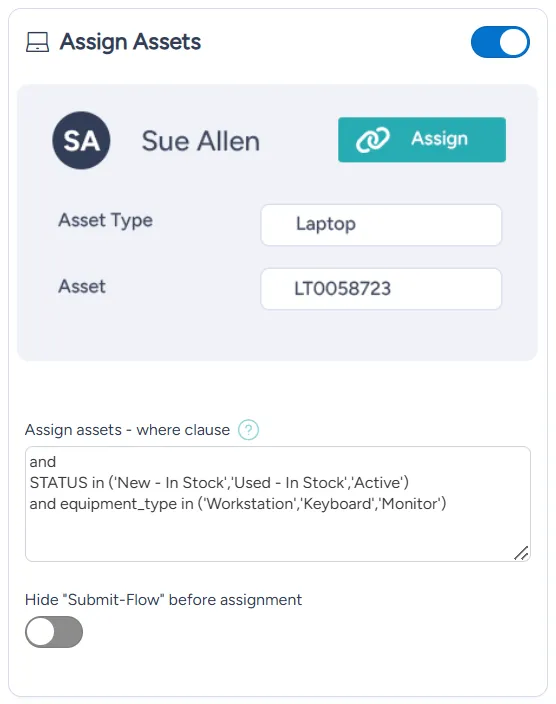Image resolution: width=556 pixels, height=704 pixels.
Task: Click the help question mark icon
Action: coord(248,430)
